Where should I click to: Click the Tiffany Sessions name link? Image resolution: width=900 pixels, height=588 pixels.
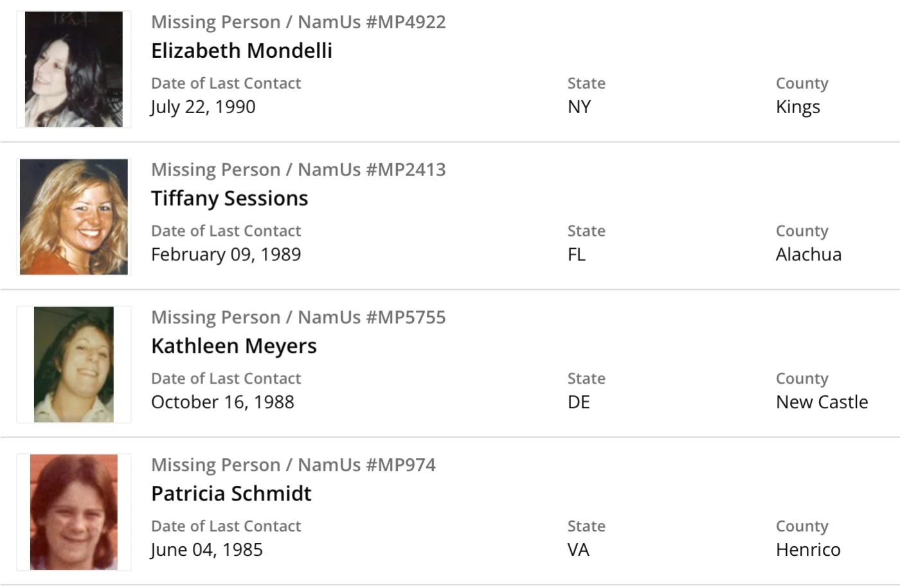coord(230,199)
